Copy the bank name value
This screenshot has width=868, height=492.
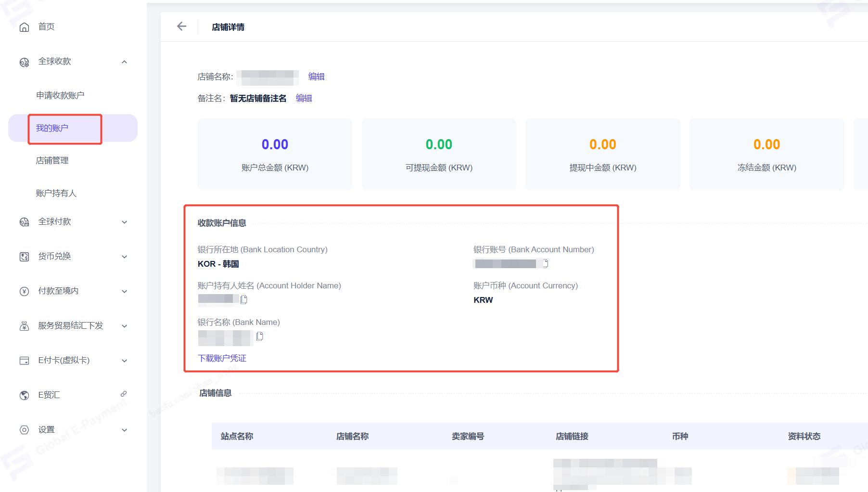(x=260, y=336)
